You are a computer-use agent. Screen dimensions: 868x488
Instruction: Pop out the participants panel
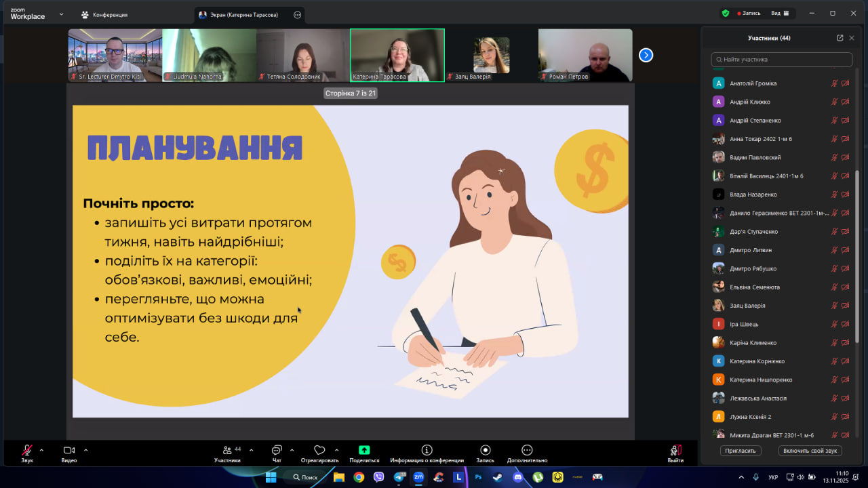840,38
